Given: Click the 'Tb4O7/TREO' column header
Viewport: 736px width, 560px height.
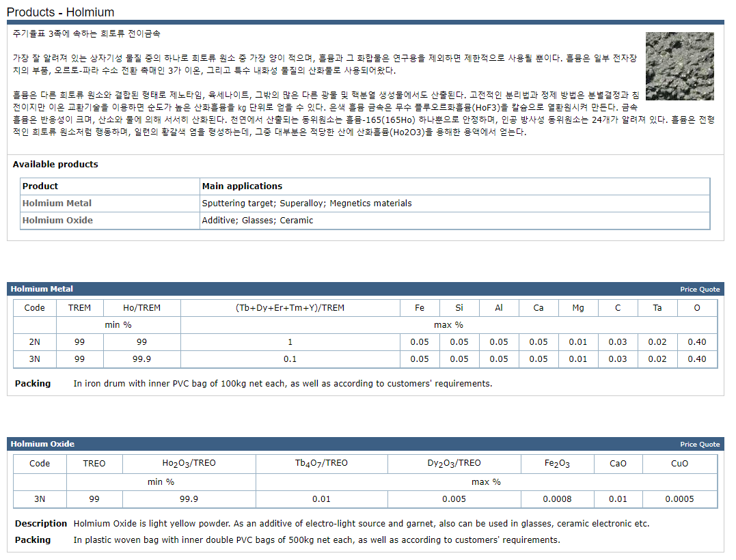Looking at the screenshot, I should coord(321,464).
